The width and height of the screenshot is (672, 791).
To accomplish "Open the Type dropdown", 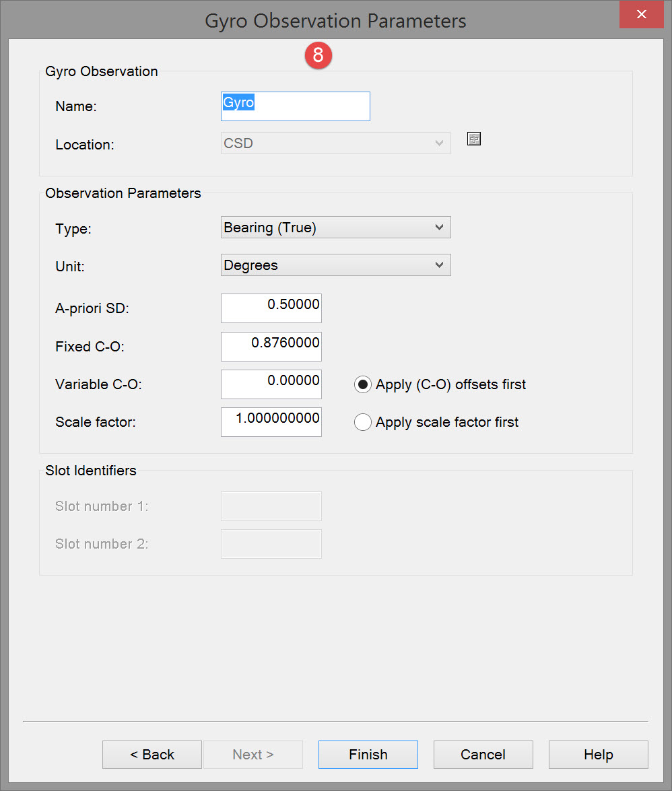I will 335,228.
